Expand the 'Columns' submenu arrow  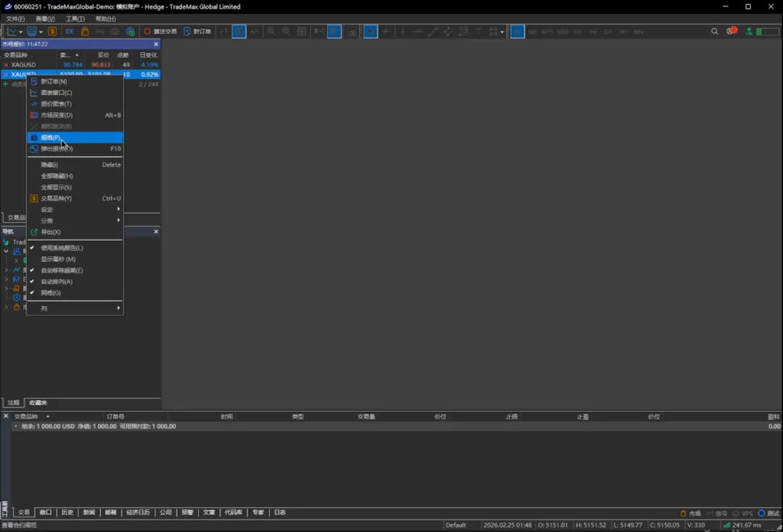118,309
